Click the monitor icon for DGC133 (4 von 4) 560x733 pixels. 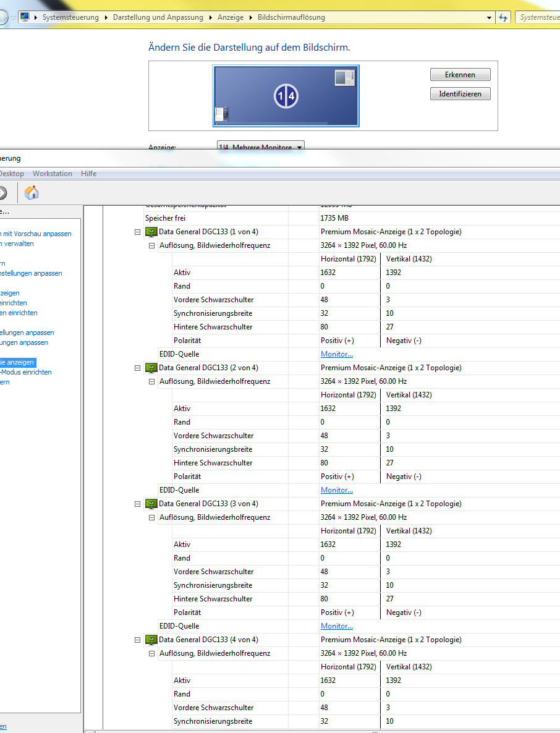[x=151, y=640]
